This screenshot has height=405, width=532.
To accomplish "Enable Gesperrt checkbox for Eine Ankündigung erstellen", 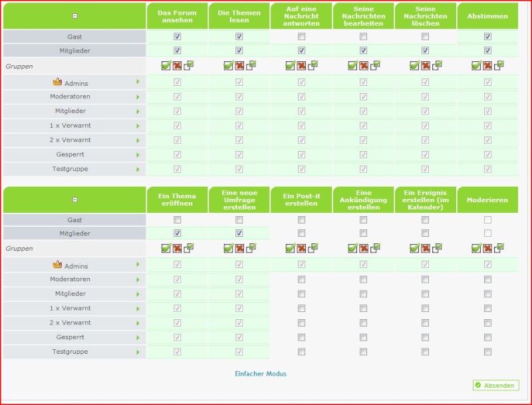I will [x=363, y=337].
